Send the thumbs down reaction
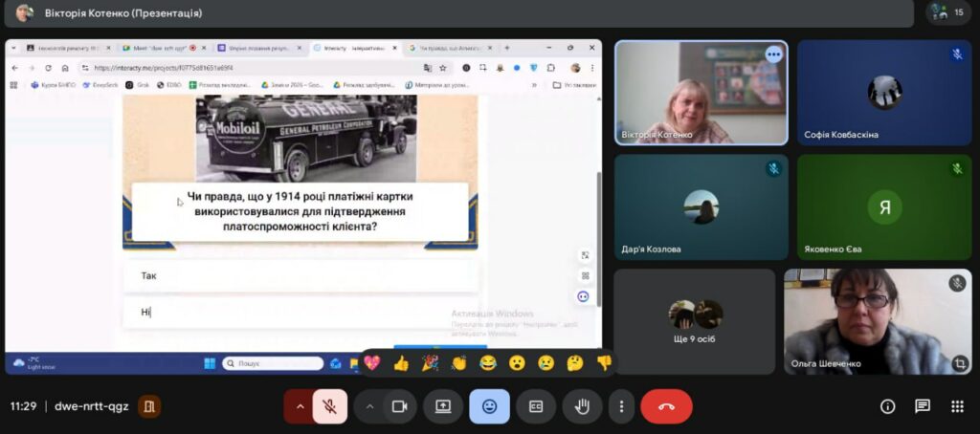 click(604, 363)
